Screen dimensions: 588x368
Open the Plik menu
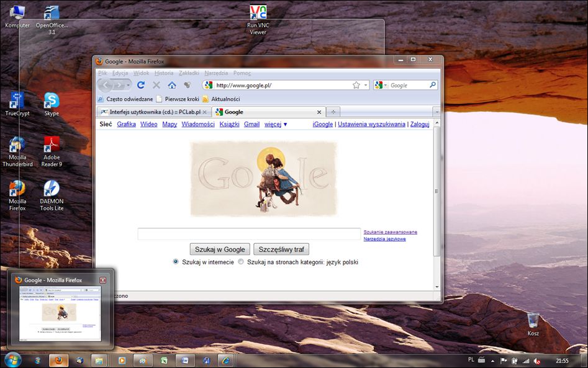tap(102, 73)
